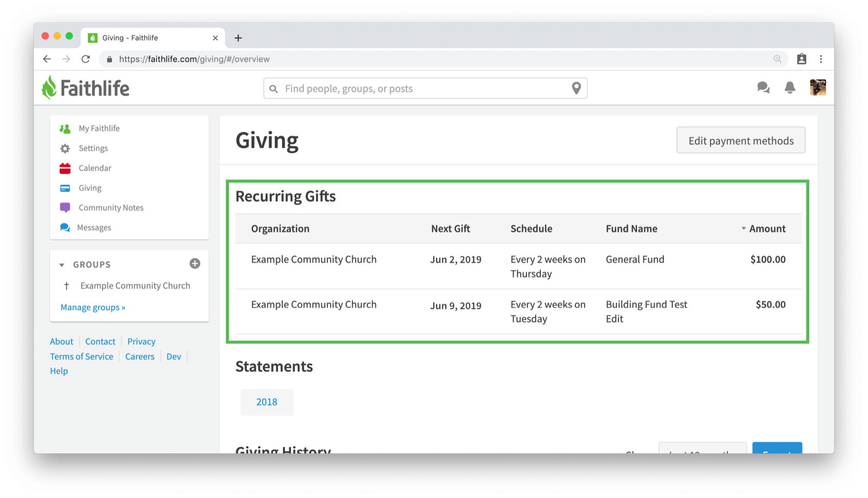
Task: Click the Faithlife flame logo
Action: [49, 87]
